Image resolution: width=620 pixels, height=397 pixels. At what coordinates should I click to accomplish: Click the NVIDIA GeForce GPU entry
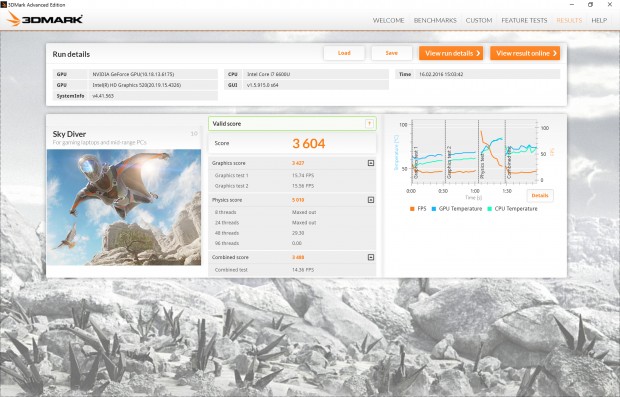coord(135,74)
